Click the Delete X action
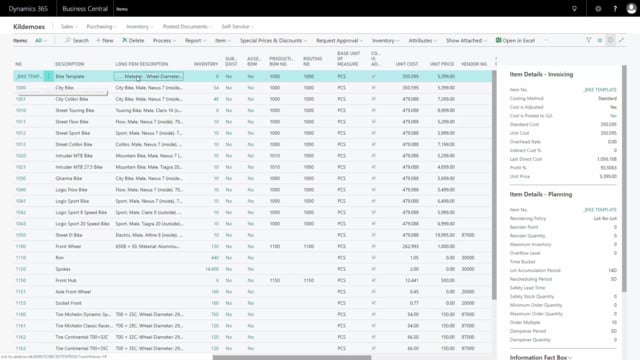 [x=133, y=40]
